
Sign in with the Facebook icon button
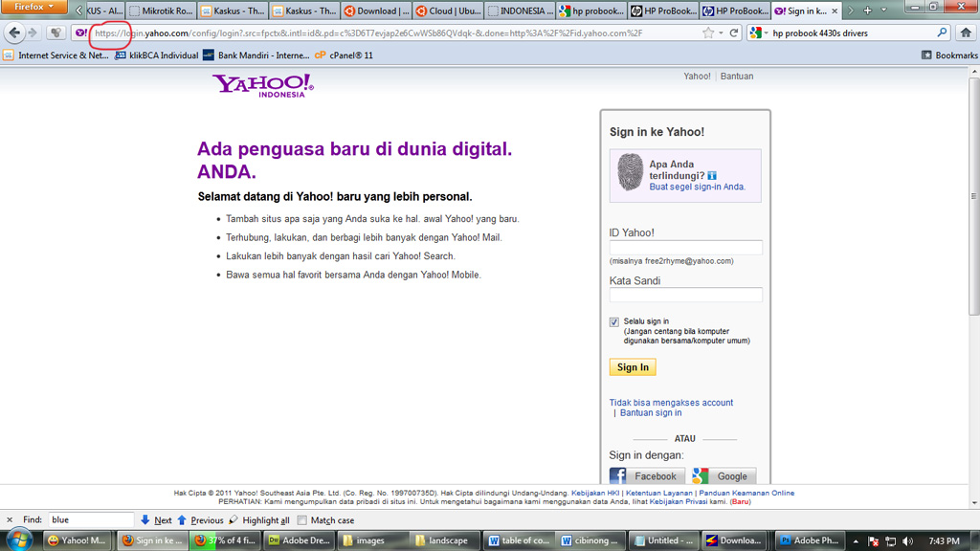[644, 475]
